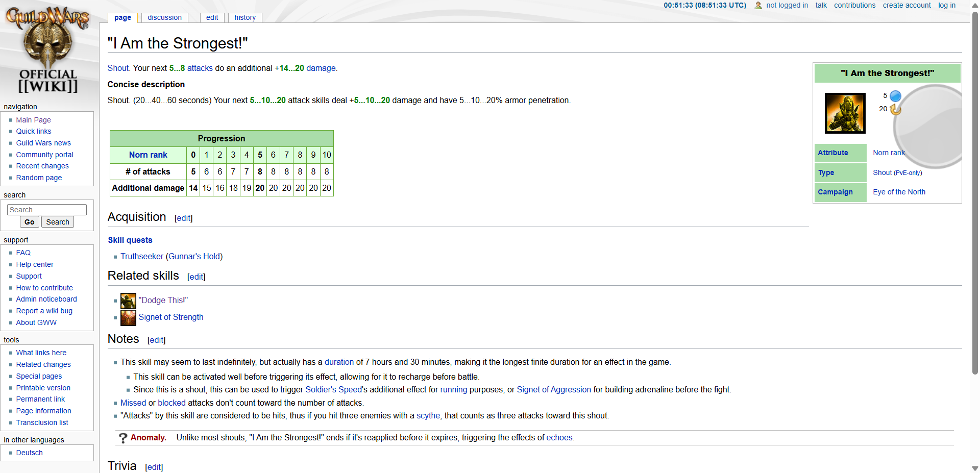
Task: Click the "Dodge This!" skill icon
Action: (128, 301)
